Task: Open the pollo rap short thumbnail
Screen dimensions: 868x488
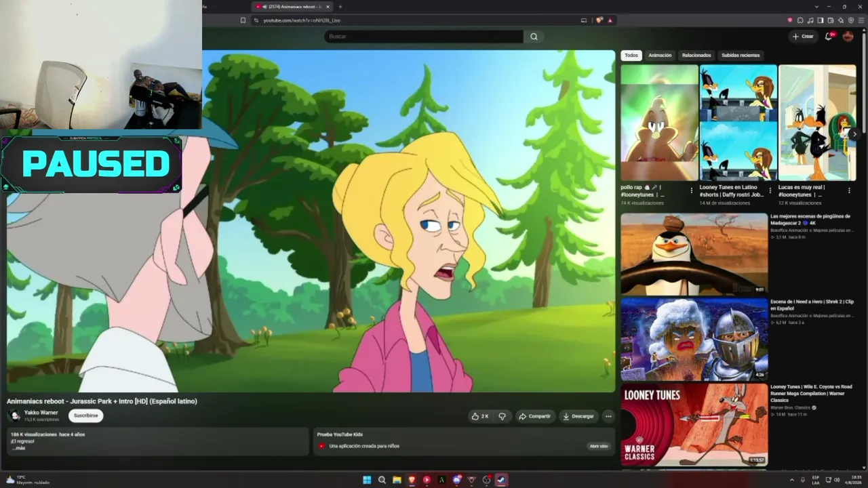Action: click(x=659, y=123)
